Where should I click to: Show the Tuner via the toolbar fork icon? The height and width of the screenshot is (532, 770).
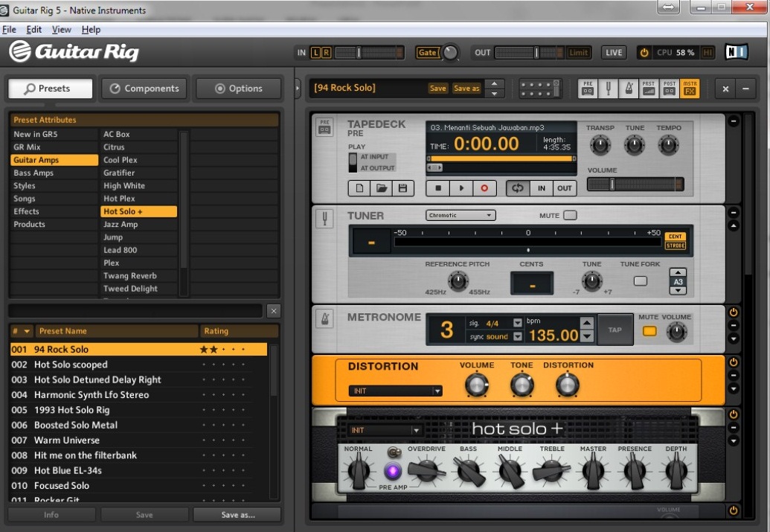(x=609, y=88)
